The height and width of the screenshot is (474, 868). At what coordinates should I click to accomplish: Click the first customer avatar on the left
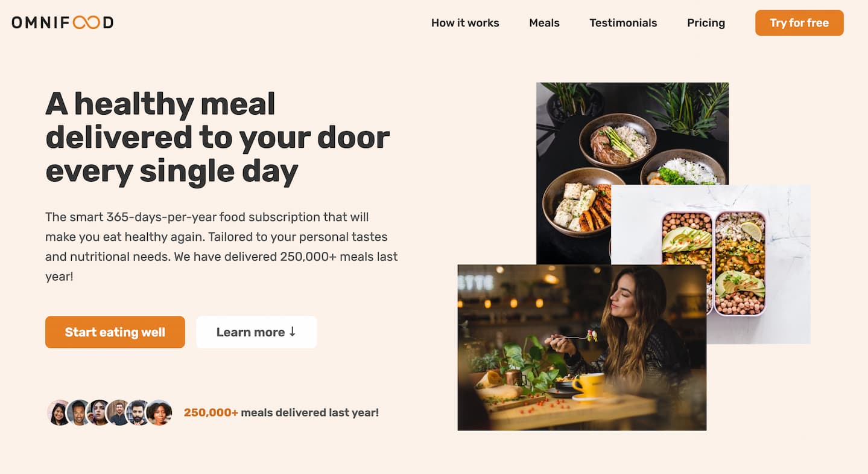59,413
